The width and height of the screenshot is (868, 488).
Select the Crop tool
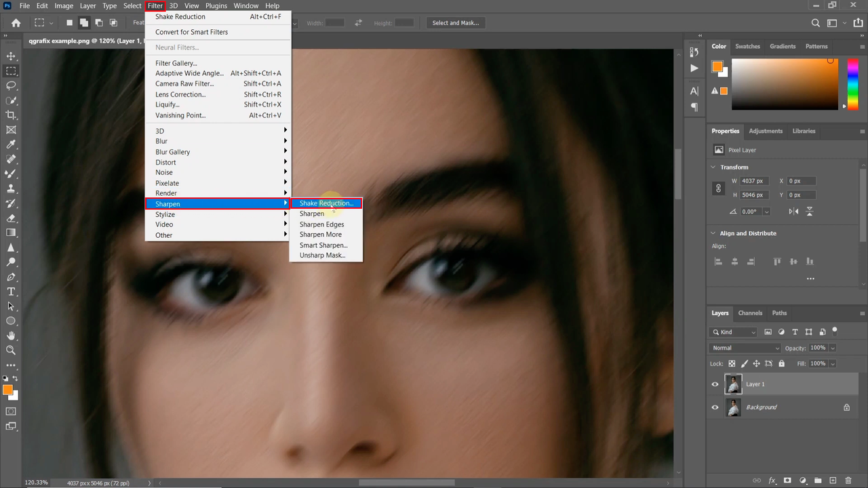click(11, 115)
